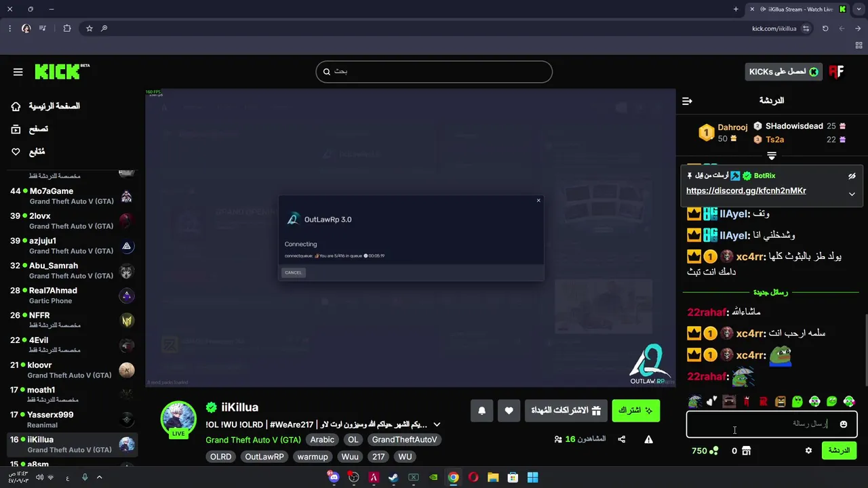Open Opera browser from the taskbar
Screen dimensions: 868x488
coord(473,477)
